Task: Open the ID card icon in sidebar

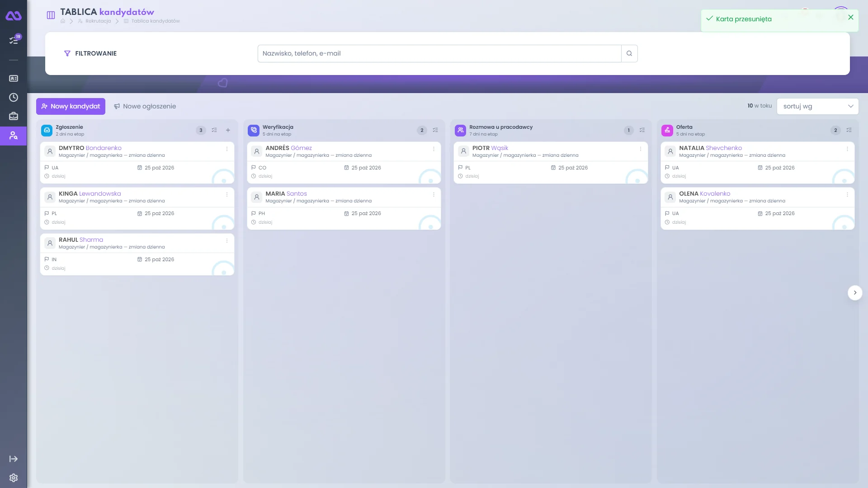Action: tap(14, 79)
